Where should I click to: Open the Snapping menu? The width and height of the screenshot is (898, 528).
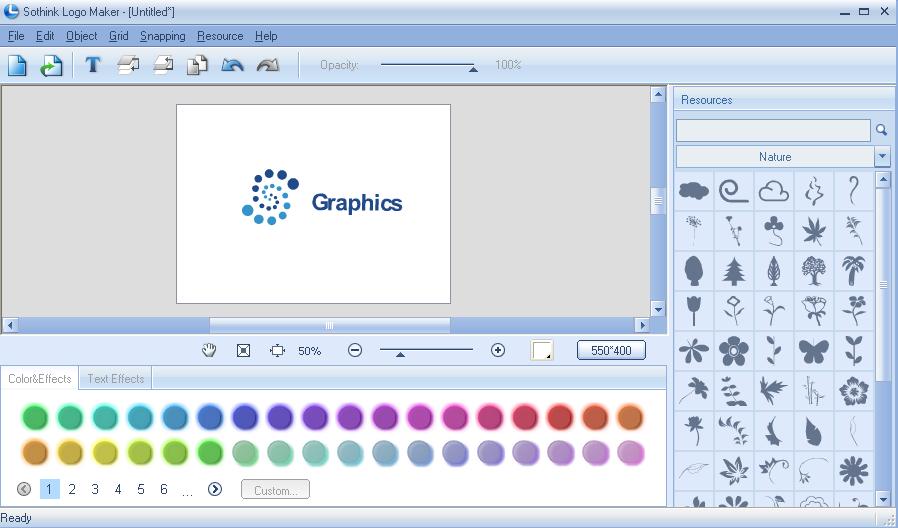click(163, 36)
